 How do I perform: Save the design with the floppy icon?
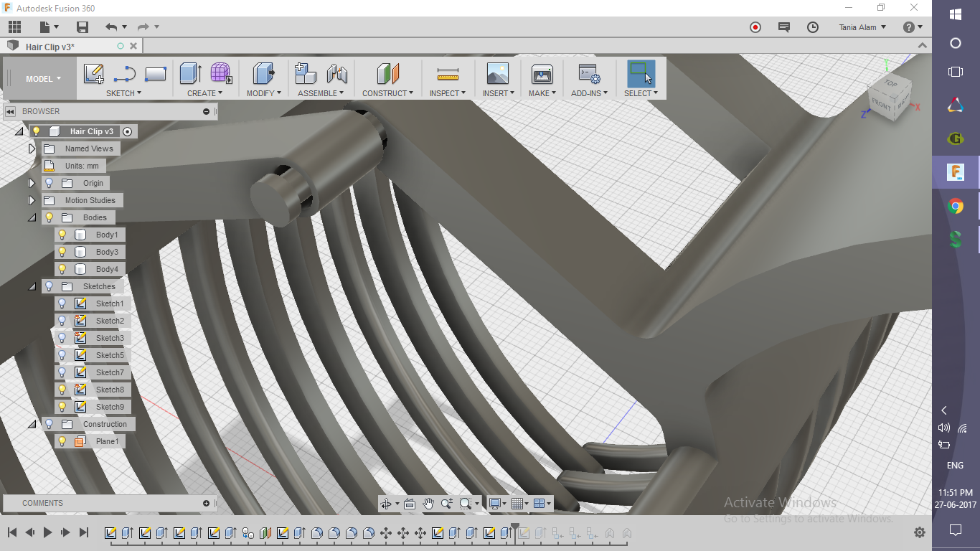tap(83, 27)
